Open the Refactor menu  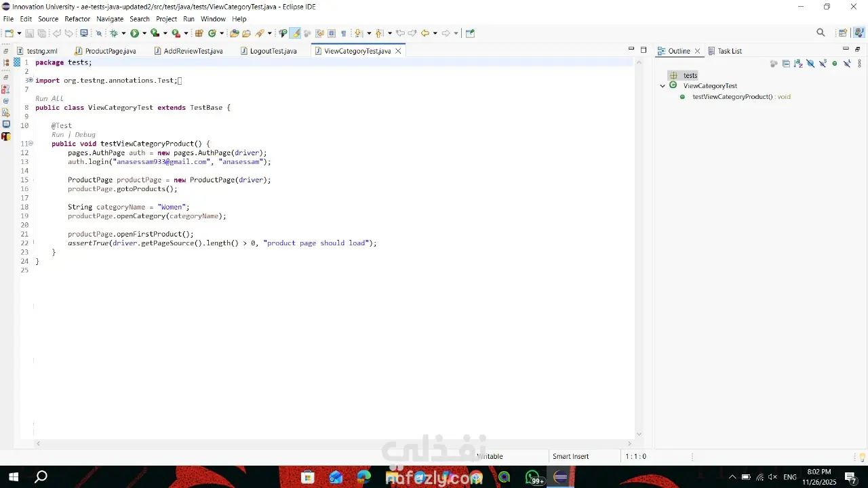coord(77,19)
